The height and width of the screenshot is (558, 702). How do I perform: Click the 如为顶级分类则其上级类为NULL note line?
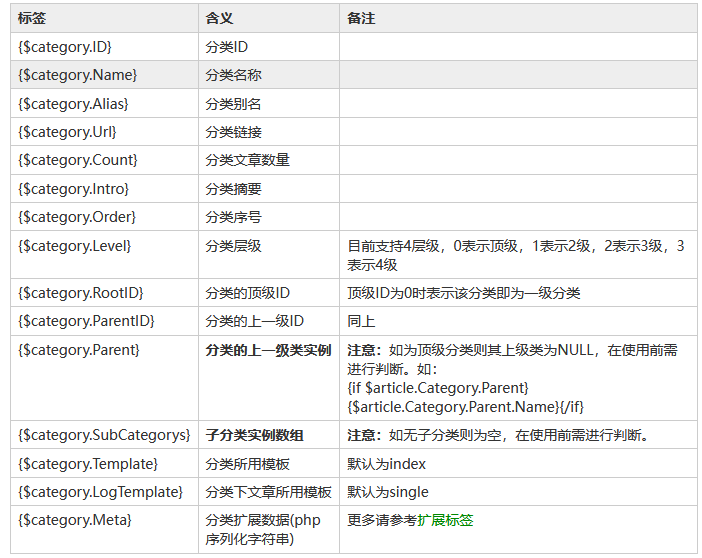tap(491, 350)
